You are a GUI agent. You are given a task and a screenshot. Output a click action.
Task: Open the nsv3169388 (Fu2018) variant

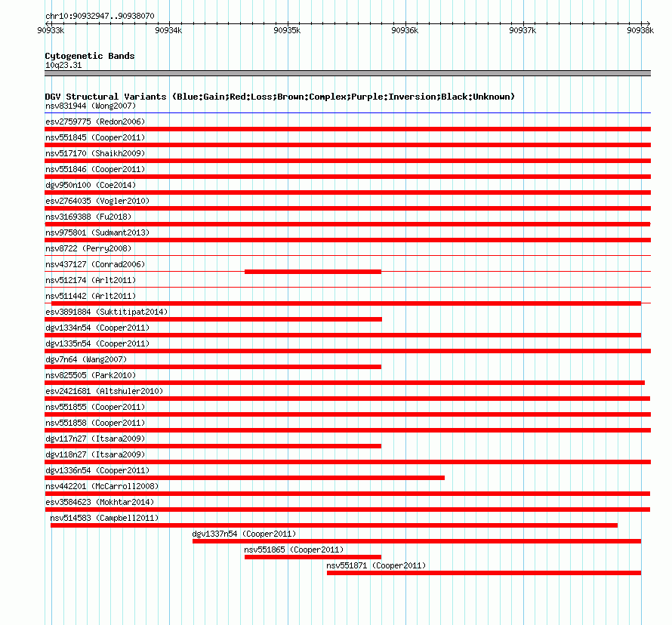pyautogui.click(x=88, y=217)
